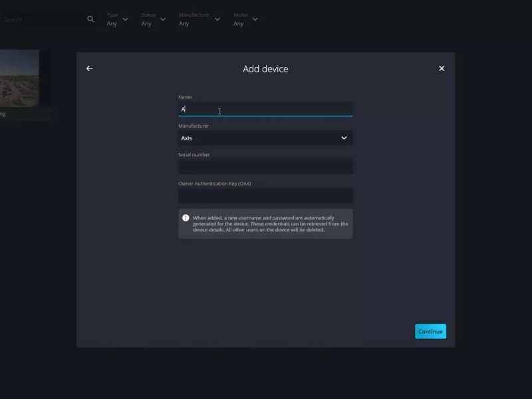Click the Add device dialog title
The width and height of the screenshot is (532, 399).
point(265,69)
